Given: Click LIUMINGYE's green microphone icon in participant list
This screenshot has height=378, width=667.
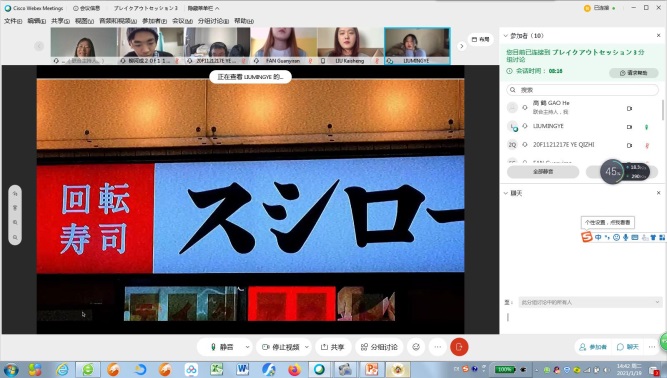Looking at the screenshot, I should click(647, 127).
